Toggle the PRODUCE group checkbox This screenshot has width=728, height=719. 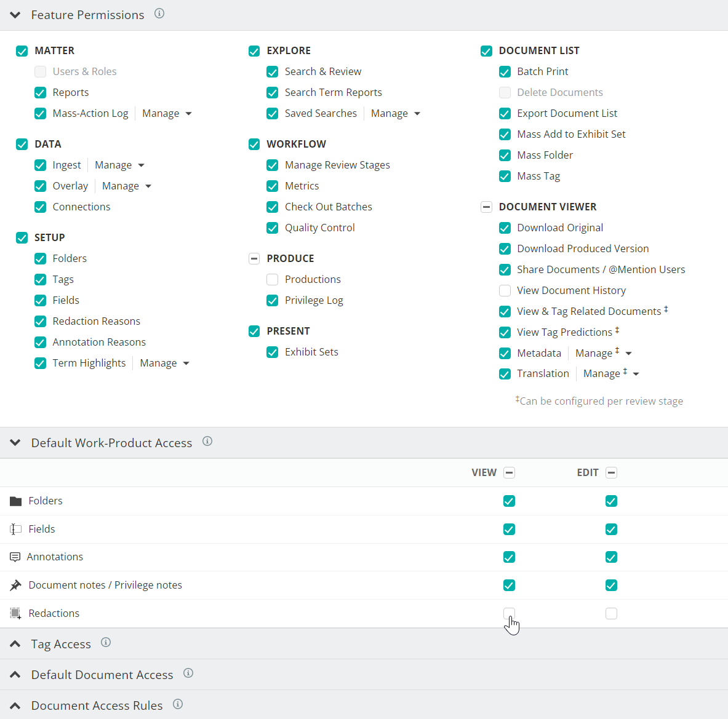coord(254,258)
